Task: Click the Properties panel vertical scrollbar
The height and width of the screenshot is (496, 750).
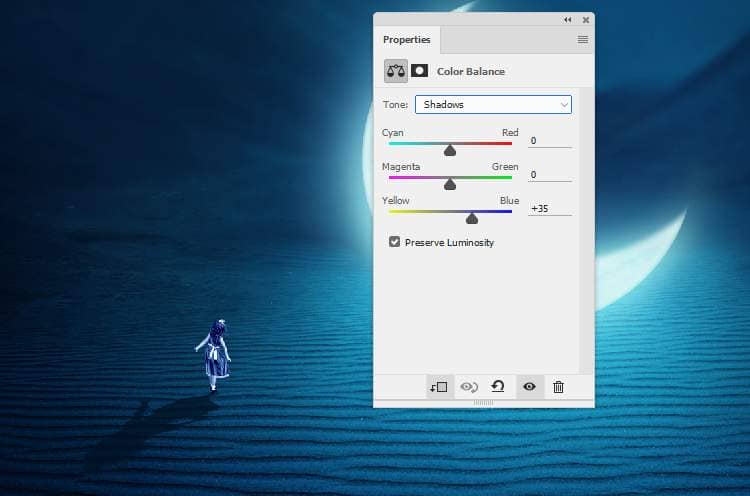Action: click(586, 230)
